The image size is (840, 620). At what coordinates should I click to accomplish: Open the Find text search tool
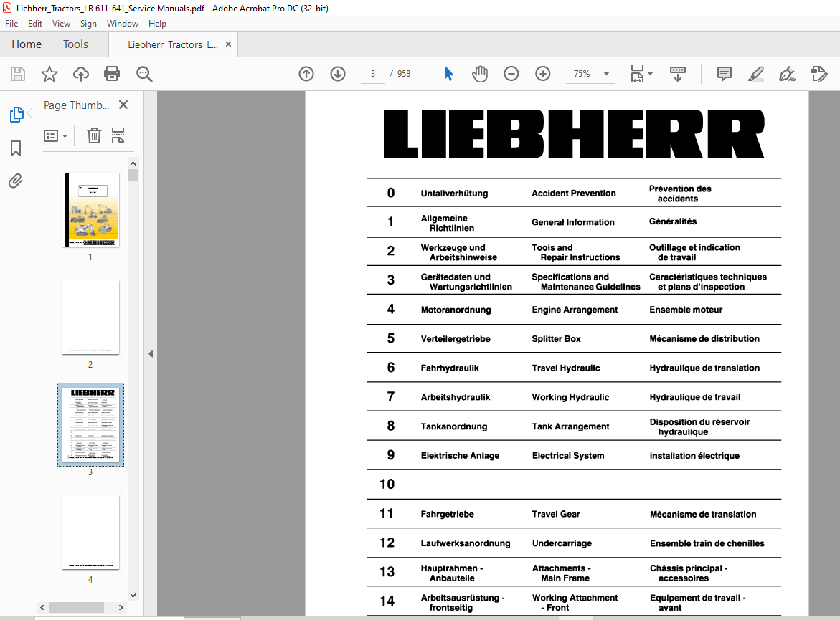[144, 74]
